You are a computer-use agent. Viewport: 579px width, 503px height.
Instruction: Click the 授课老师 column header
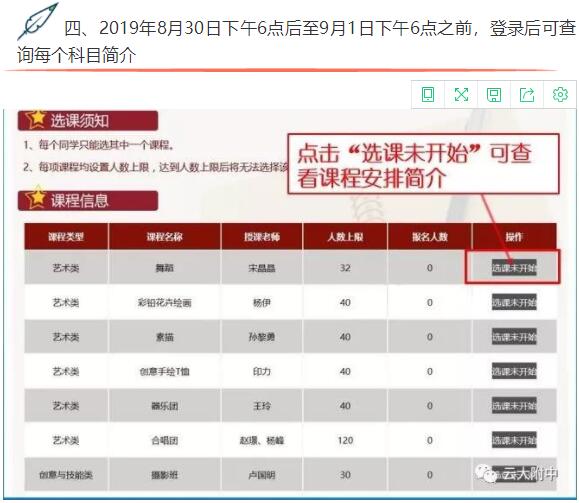pyautogui.click(x=262, y=236)
